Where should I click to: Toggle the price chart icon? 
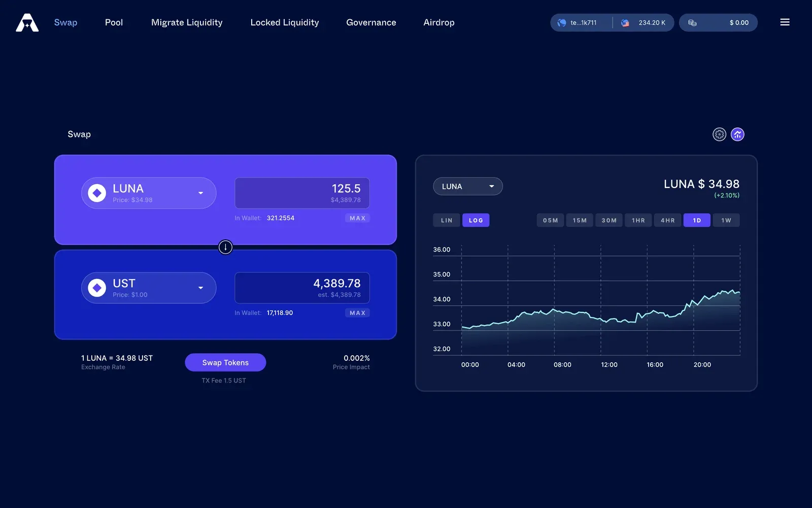point(737,134)
